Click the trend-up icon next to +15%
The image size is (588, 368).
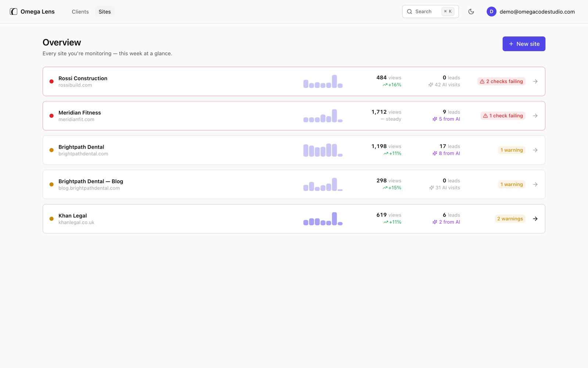(x=385, y=188)
